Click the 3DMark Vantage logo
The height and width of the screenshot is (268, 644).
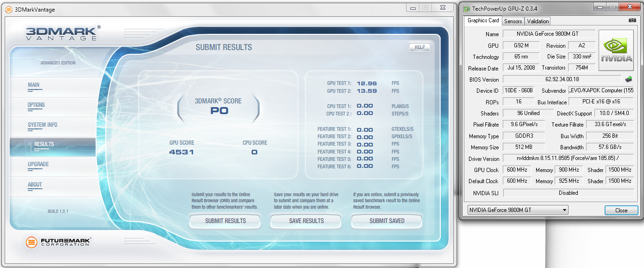(62, 34)
